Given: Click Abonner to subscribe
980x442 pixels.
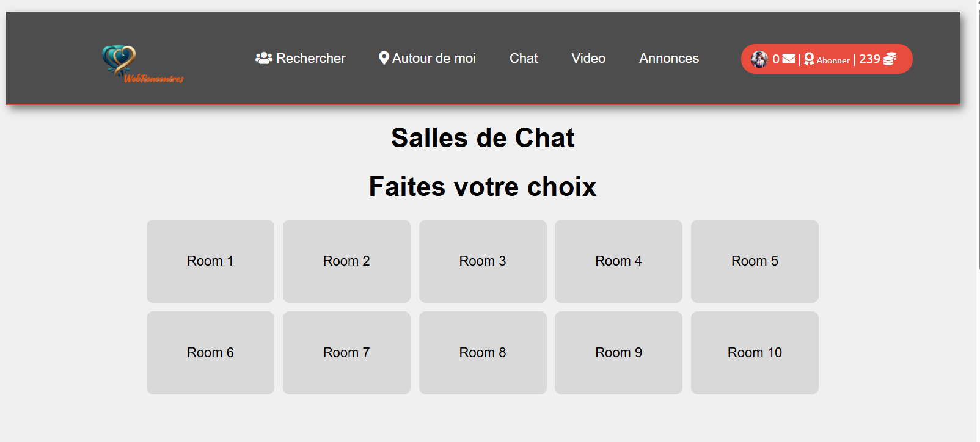Looking at the screenshot, I should click(833, 60).
